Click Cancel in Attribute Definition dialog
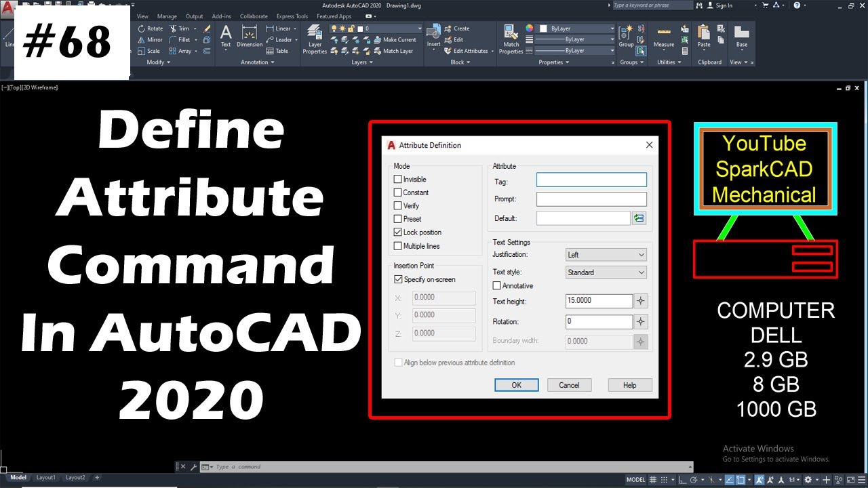 569,385
